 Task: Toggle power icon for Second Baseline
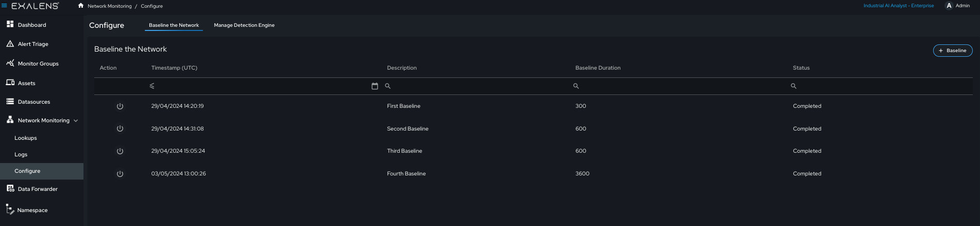120,128
